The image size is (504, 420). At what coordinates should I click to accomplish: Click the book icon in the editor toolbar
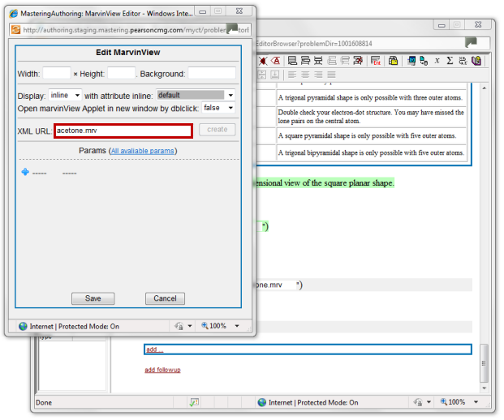click(476, 60)
